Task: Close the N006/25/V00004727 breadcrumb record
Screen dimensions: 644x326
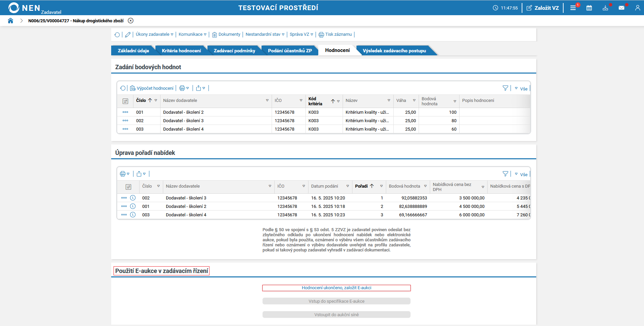Action: [131, 21]
